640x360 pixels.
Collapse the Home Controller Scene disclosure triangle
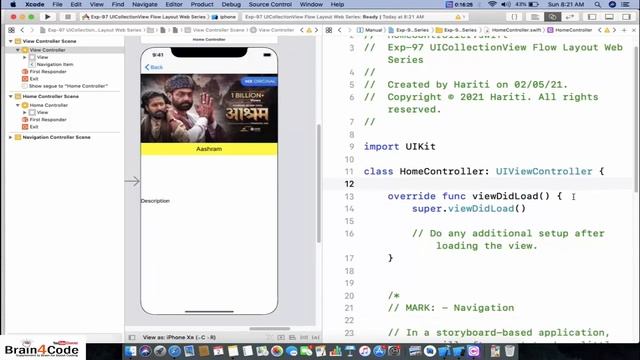[x=11, y=96]
